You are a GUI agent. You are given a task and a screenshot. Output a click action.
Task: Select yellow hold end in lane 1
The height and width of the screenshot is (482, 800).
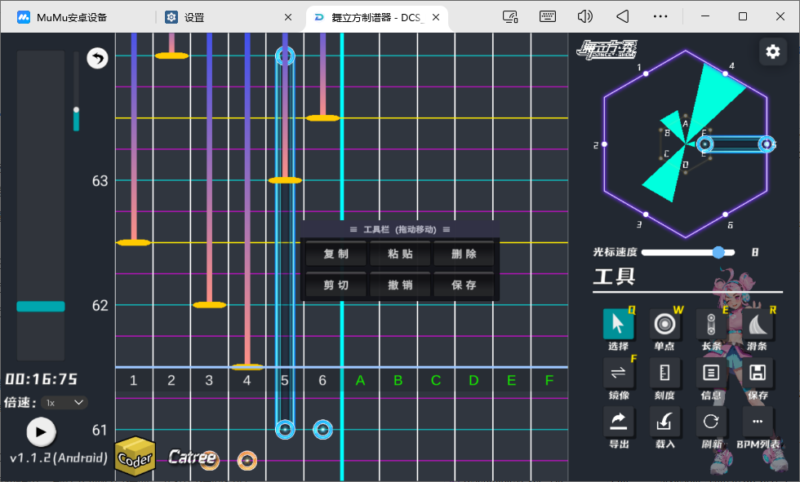pyautogui.click(x=134, y=243)
